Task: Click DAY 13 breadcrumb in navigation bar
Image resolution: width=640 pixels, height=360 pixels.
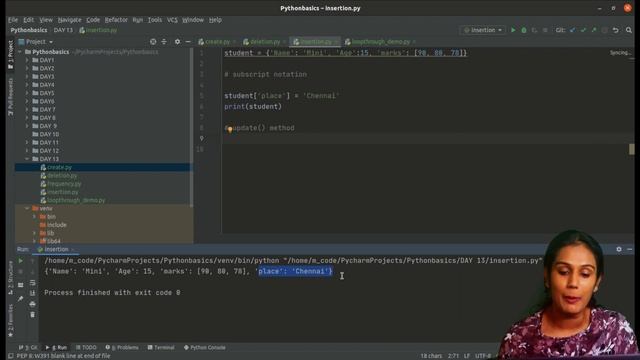Action: [x=63, y=30]
